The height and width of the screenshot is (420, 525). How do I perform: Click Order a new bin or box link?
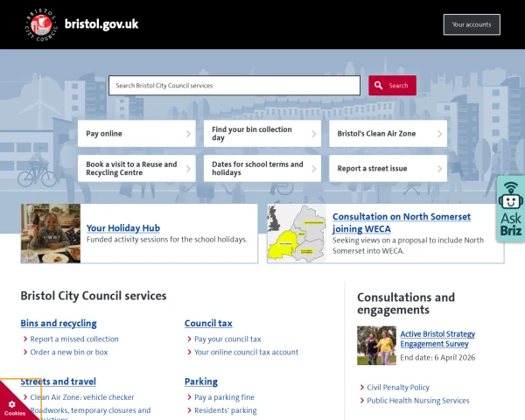(x=69, y=352)
